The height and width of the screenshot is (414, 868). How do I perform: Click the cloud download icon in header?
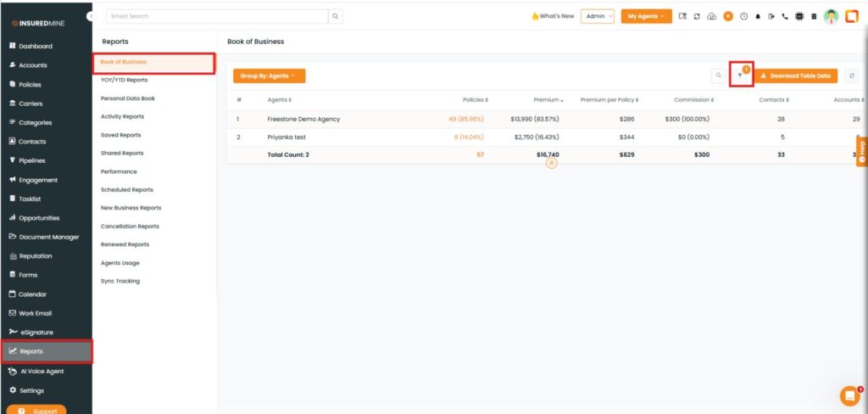711,16
